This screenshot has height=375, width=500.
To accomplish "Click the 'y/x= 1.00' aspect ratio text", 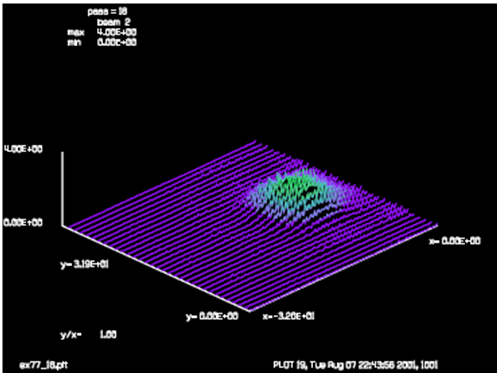I will click(88, 334).
